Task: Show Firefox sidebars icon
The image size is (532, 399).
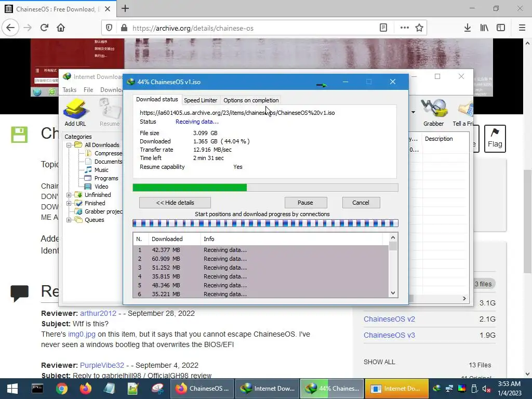Action: 501,28
